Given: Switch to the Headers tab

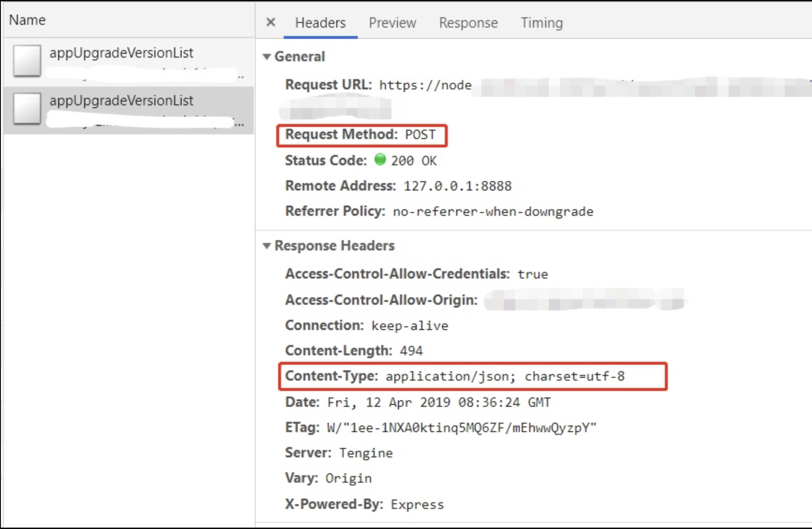Looking at the screenshot, I should (x=320, y=22).
